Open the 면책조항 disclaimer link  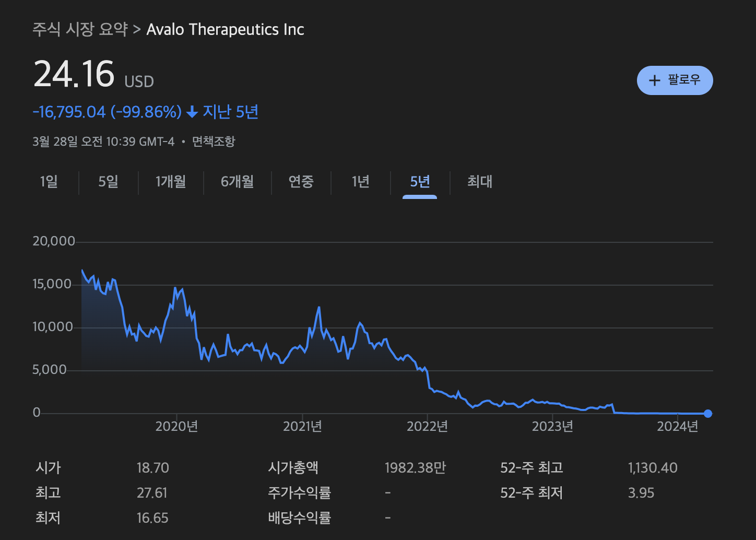(x=214, y=142)
